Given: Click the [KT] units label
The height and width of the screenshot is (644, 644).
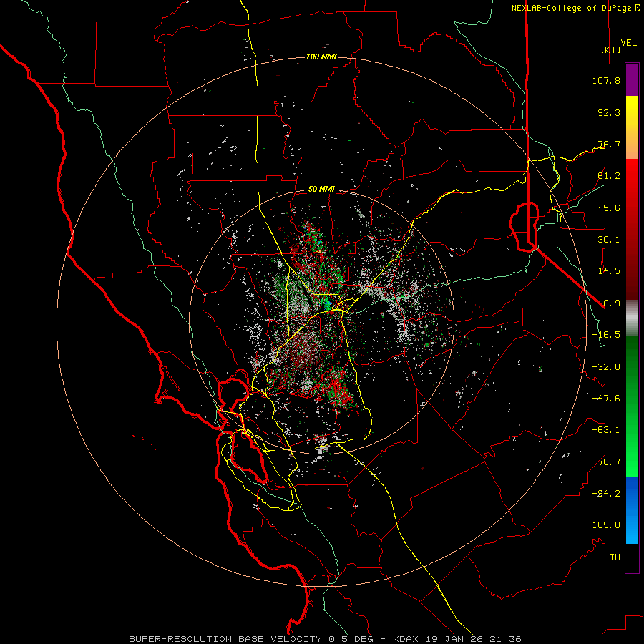Looking at the screenshot, I should pos(611,49).
